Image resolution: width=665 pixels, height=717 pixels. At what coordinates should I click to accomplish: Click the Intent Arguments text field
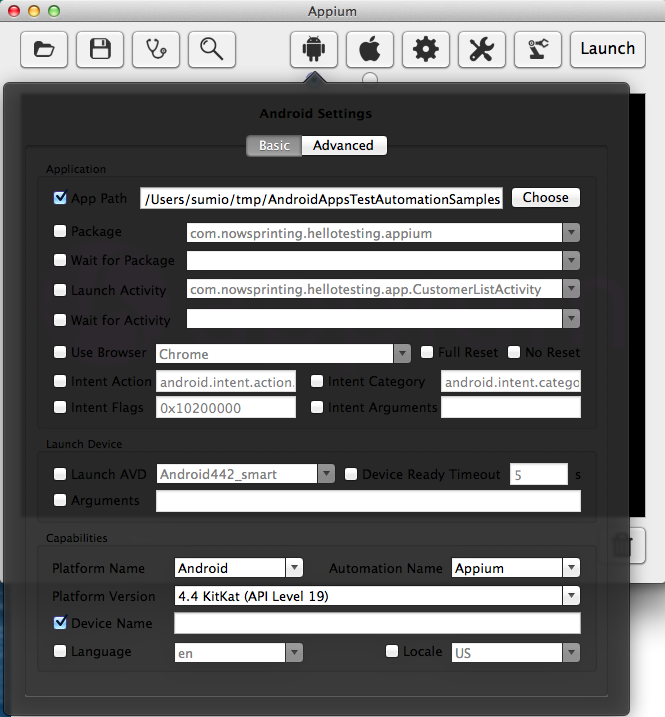pos(511,407)
